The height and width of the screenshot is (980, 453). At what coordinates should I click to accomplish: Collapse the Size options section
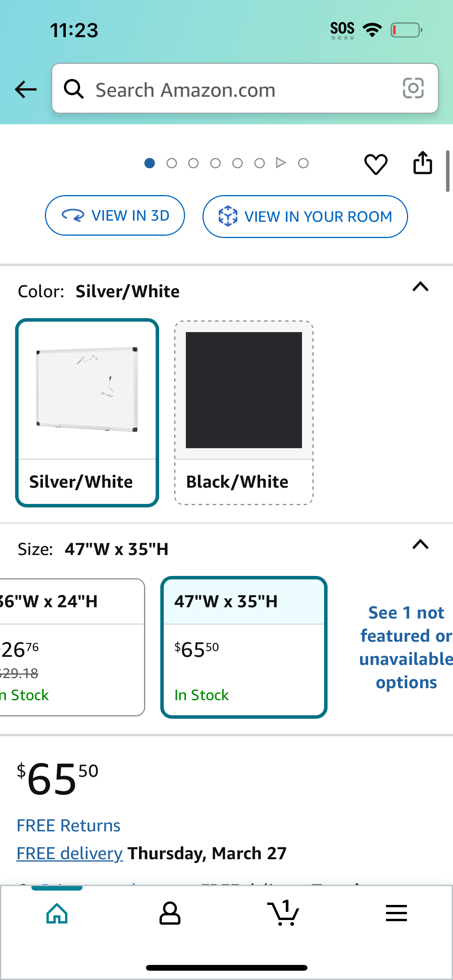420,545
